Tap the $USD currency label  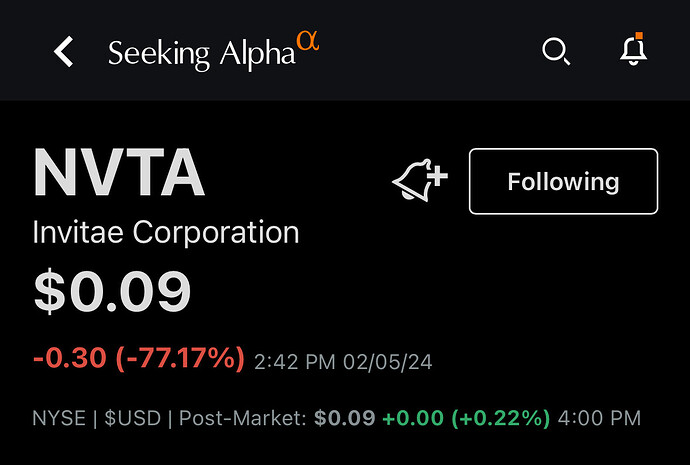click(x=133, y=418)
